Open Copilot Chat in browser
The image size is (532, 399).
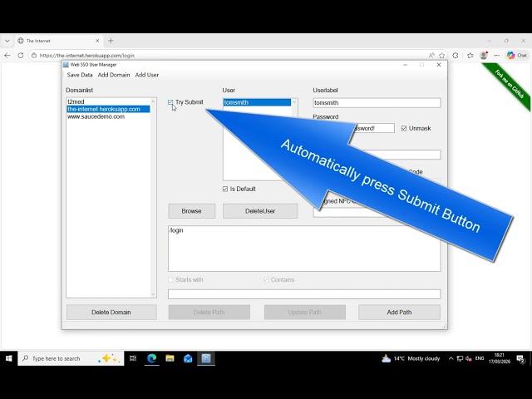[517, 56]
